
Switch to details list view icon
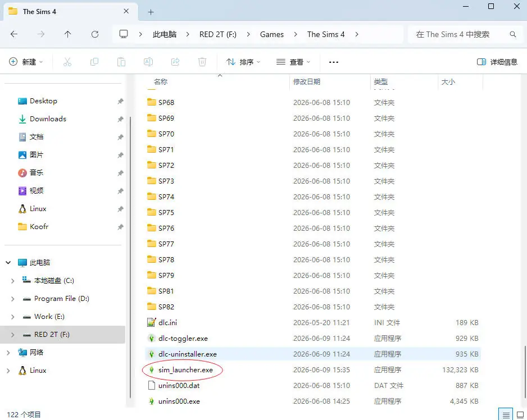506,414
